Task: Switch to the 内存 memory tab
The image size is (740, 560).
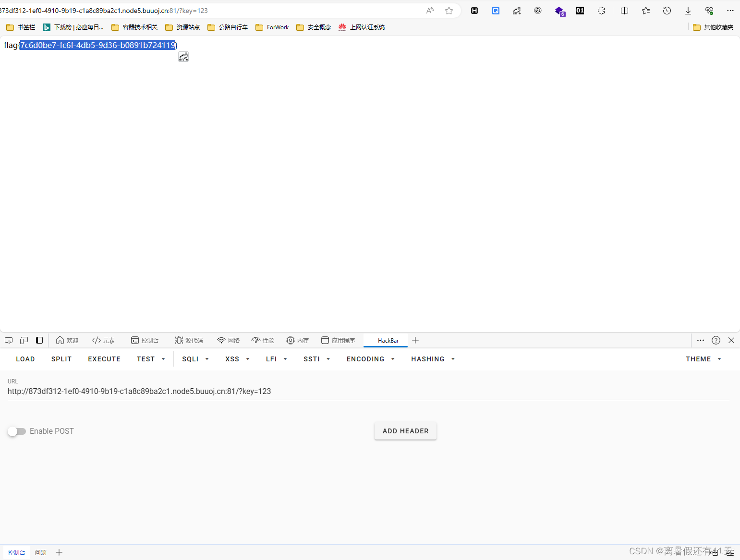Action: click(x=298, y=340)
